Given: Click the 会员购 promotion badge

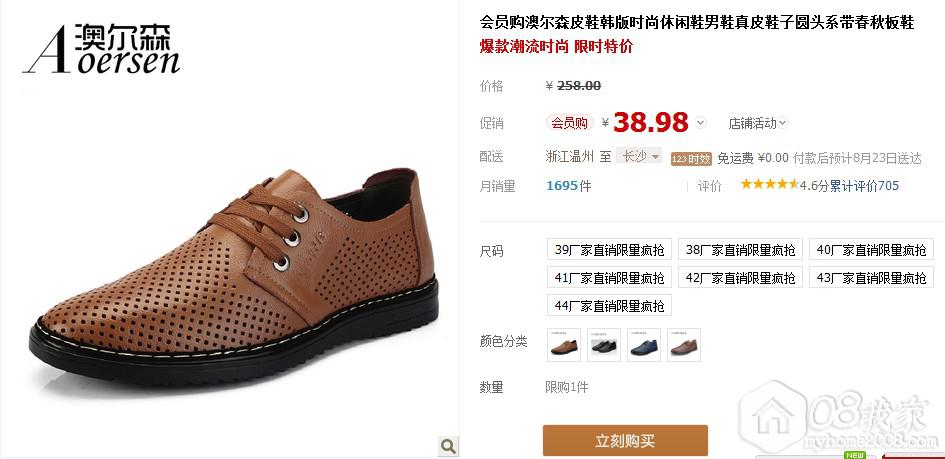Looking at the screenshot, I should [570, 123].
